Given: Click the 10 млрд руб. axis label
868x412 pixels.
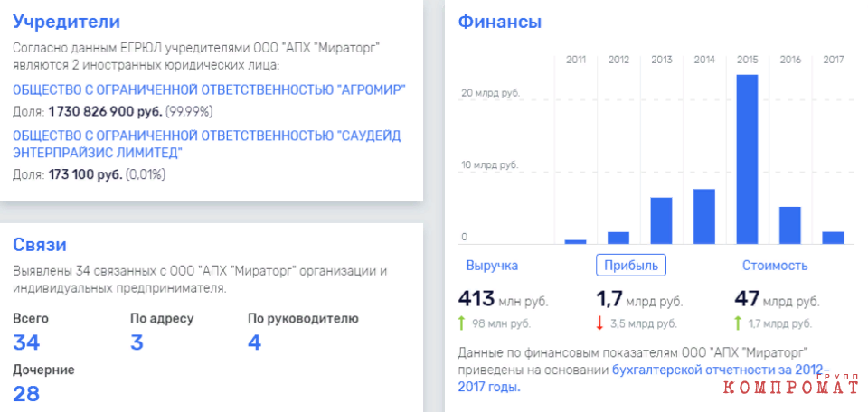Looking at the screenshot, I should [x=490, y=165].
